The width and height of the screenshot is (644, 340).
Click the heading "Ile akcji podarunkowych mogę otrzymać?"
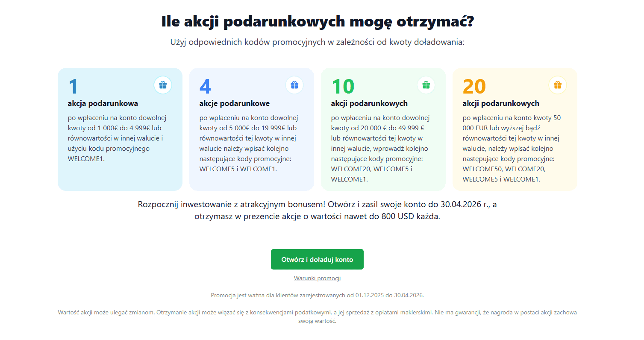pyautogui.click(x=318, y=21)
